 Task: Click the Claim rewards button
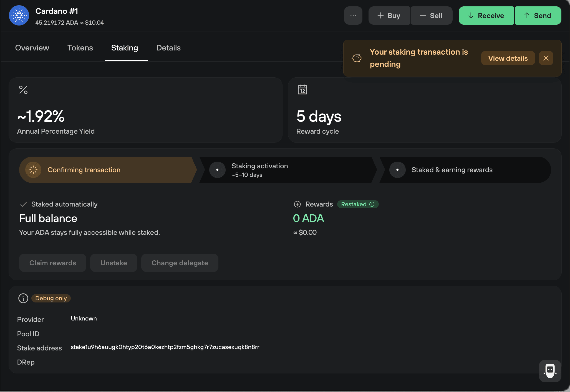[53, 263]
